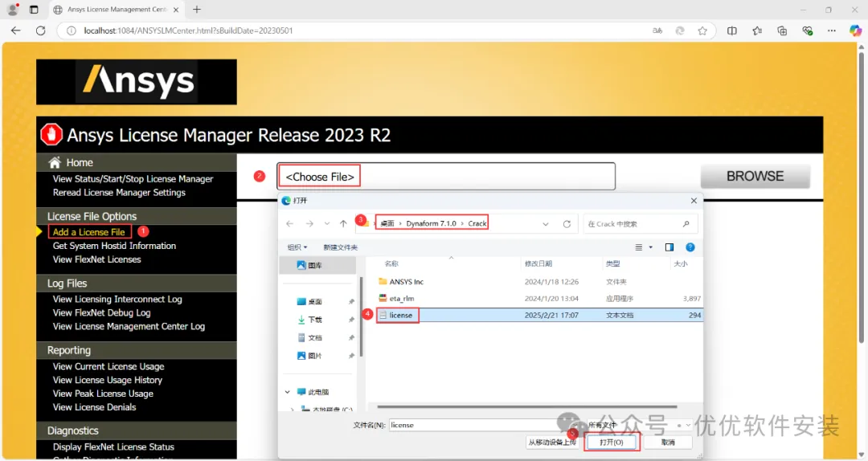The image size is (868, 461).
Task: Go up one folder in the file dialog
Action: tap(343, 223)
